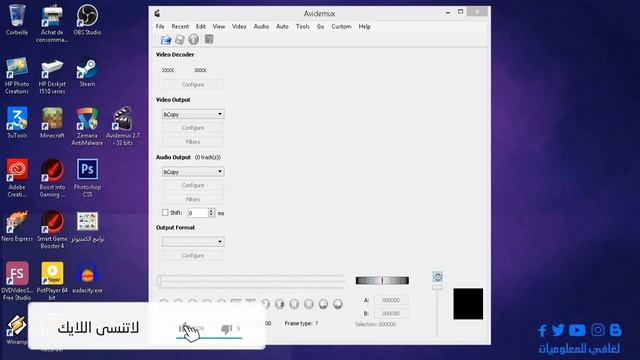Screen dimensions: 640x360
Task: Select the Avidemux 2.7 - 32 bits shortcut
Action: [122, 127]
